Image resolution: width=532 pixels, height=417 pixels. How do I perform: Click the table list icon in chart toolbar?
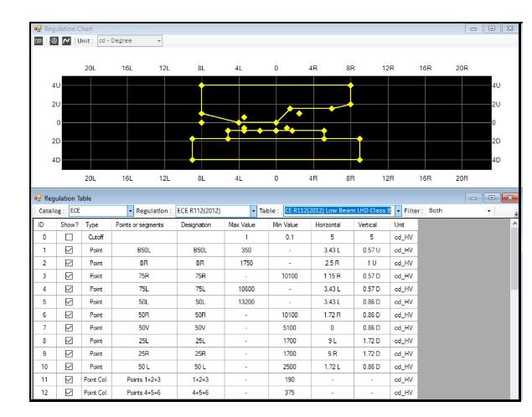click(x=39, y=41)
